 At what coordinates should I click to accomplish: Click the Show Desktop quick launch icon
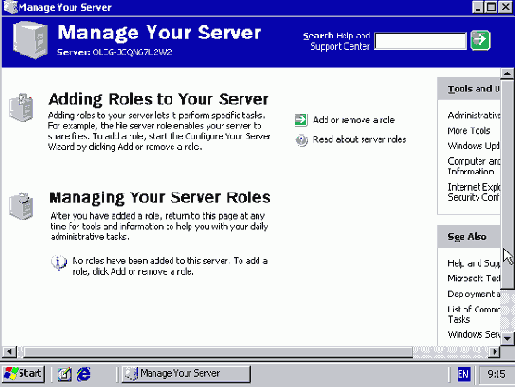tap(65, 374)
